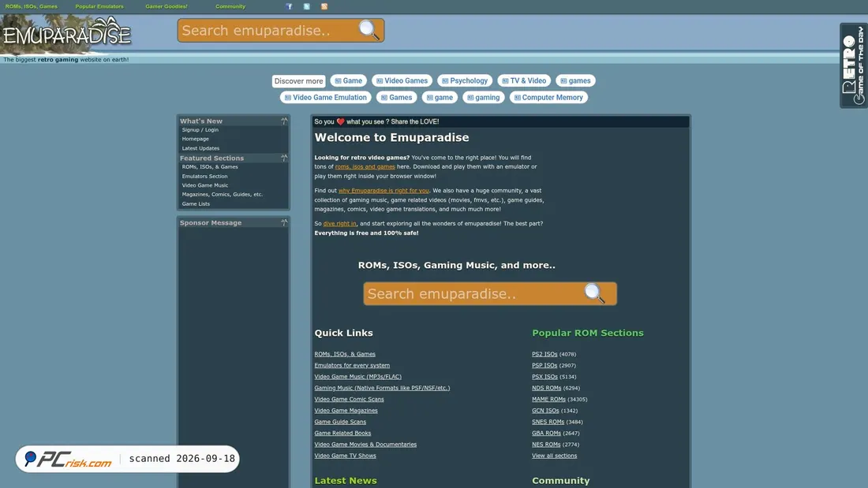Screen dimensions: 868x488
Task: Open GCN ISOs section
Action: [x=545, y=411]
